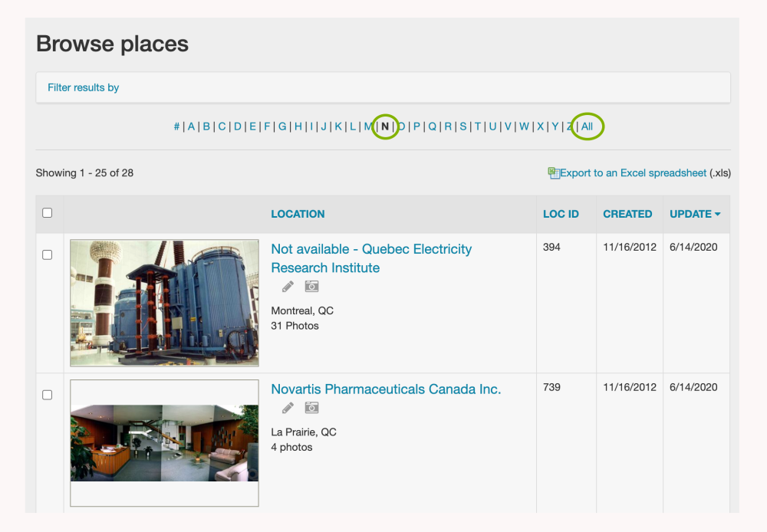
Task: Expand the Filter results by panel
Action: point(84,87)
